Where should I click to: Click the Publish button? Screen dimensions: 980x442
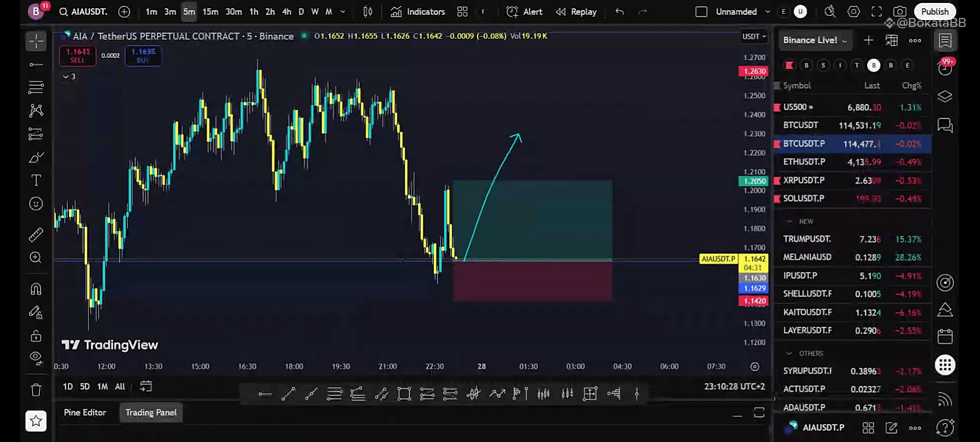(x=935, y=12)
